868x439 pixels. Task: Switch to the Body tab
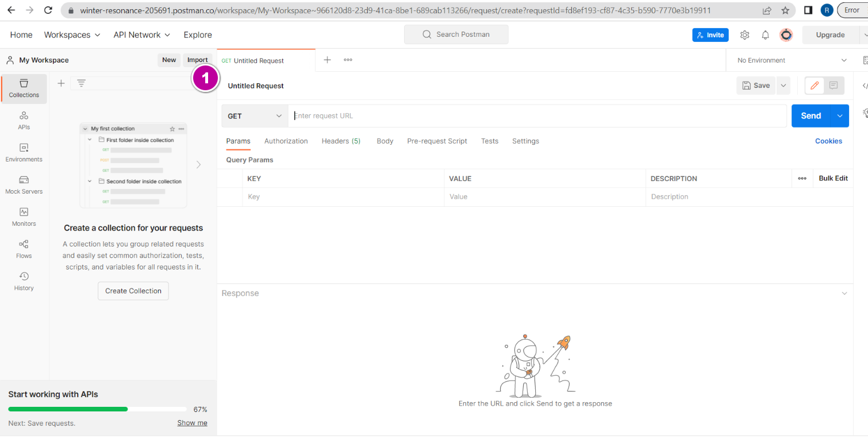385,141
